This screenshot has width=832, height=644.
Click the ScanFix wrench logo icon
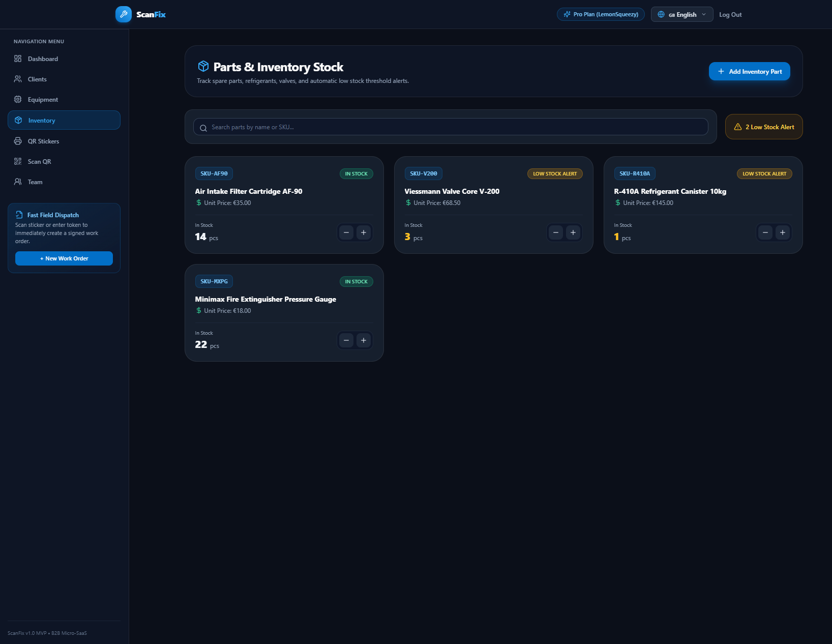pos(124,14)
